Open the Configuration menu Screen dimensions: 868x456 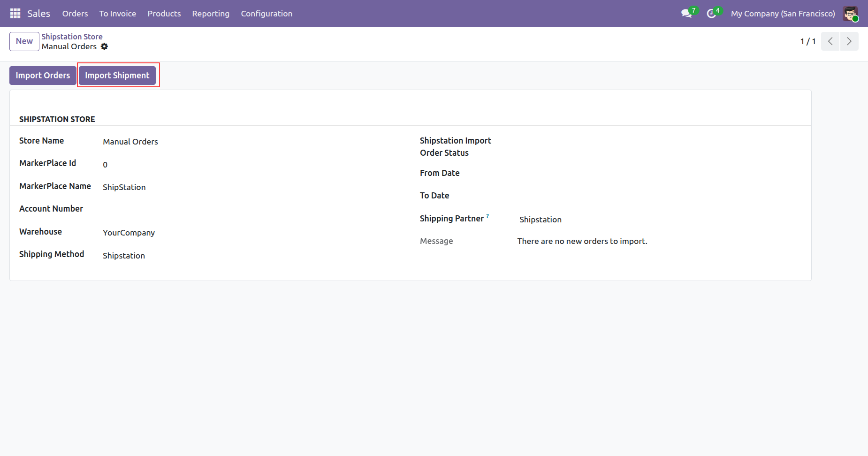click(x=266, y=14)
